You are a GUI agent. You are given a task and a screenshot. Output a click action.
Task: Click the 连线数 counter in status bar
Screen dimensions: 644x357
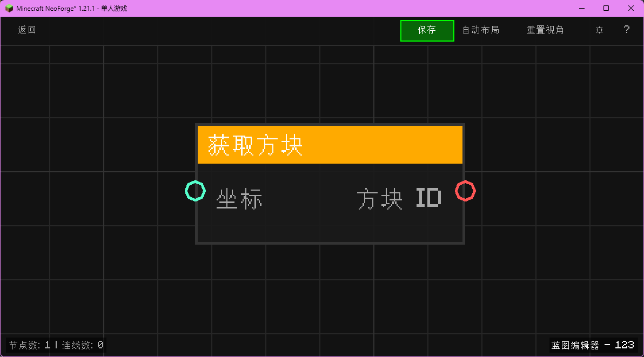coord(83,345)
